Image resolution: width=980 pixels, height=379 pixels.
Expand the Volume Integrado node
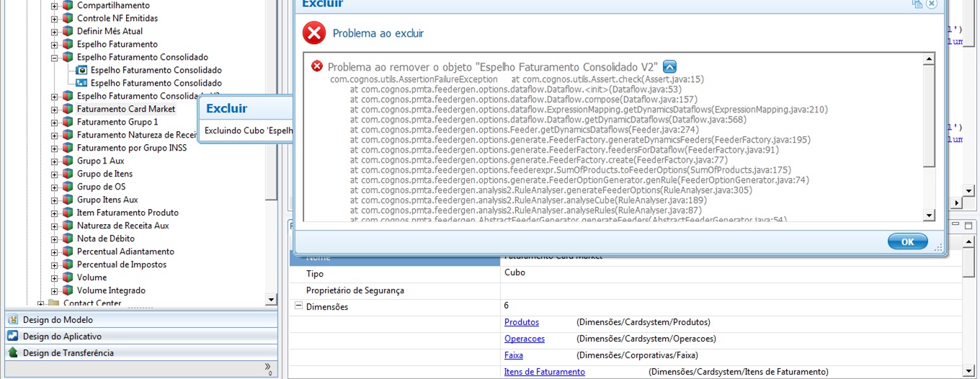pos(55,291)
